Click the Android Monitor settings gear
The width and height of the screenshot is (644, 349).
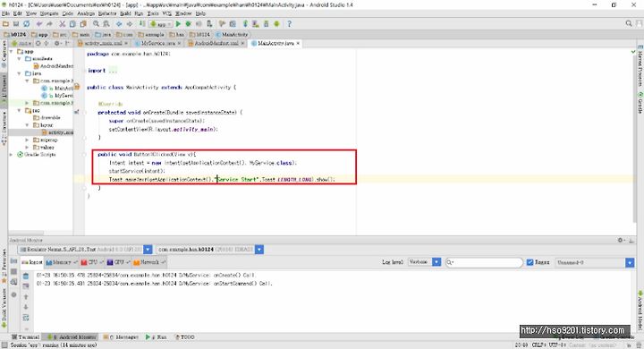(621, 240)
